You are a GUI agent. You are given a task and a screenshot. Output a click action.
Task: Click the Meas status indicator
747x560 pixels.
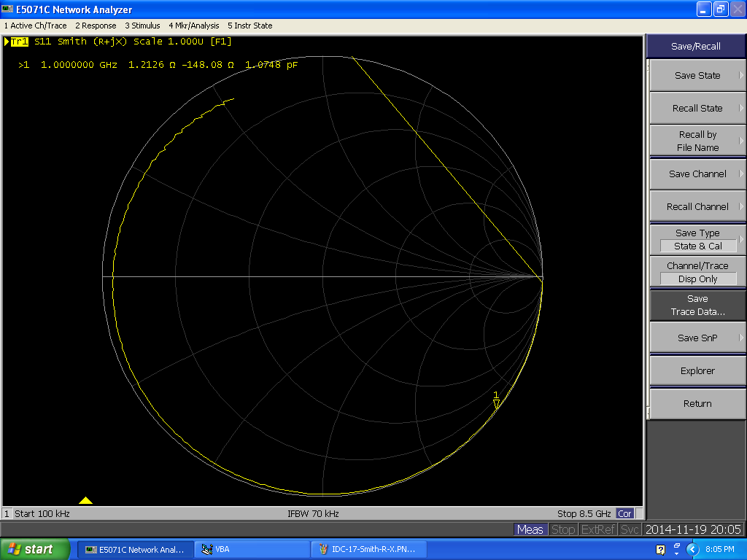530,529
